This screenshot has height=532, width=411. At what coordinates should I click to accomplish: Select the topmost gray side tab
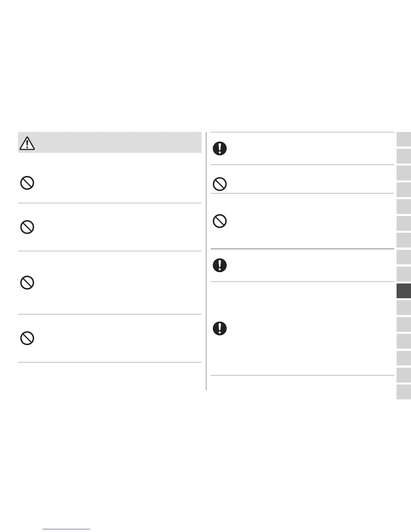[x=404, y=139]
